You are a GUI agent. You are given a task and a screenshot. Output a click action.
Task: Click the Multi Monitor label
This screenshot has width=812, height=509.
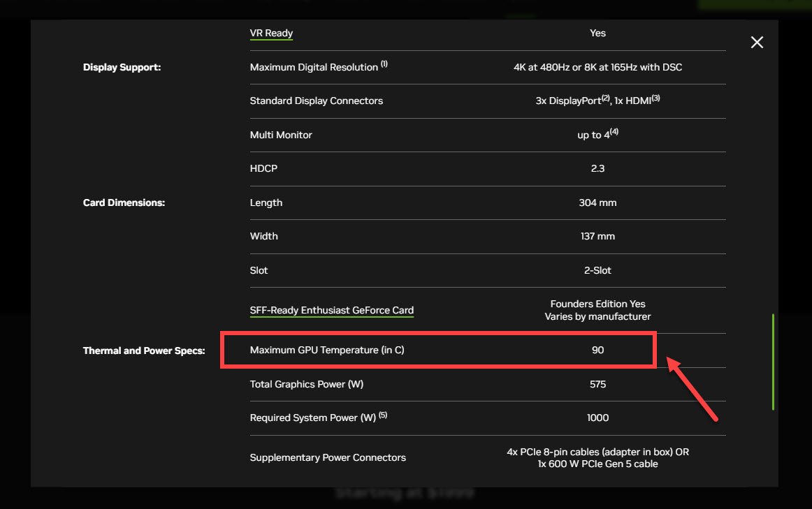pyautogui.click(x=281, y=135)
